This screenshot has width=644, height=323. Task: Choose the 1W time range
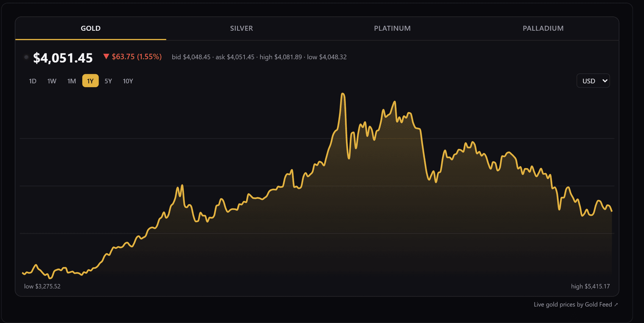click(x=52, y=81)
